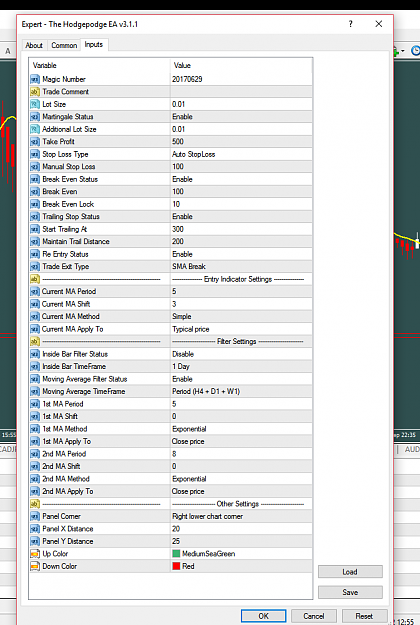420x625 pixels.
Task: Click the Break Even Status row icon
Action: tap(35, 179)
